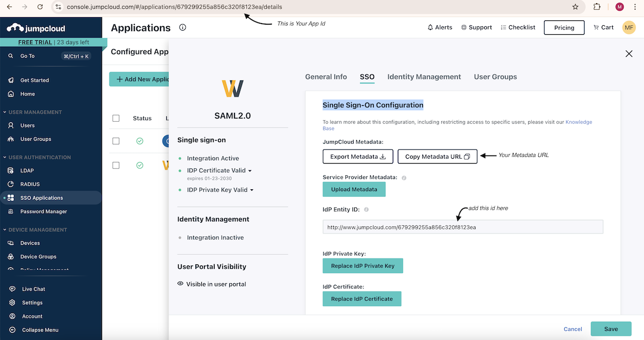Click the Applications info icon
This screenshot has height=340, width=644.
(x=182, y=27)
